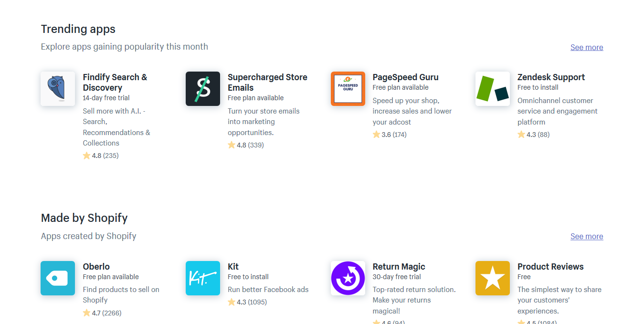This screenshot has height=324, width=644.
Task: Open the Findify Search & Discovery title
Action: click(x=115, y=83)
